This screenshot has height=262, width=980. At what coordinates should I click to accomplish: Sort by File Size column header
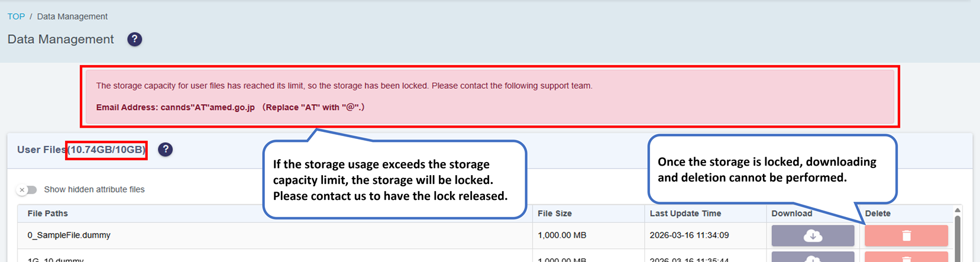[x=555, y=214]
